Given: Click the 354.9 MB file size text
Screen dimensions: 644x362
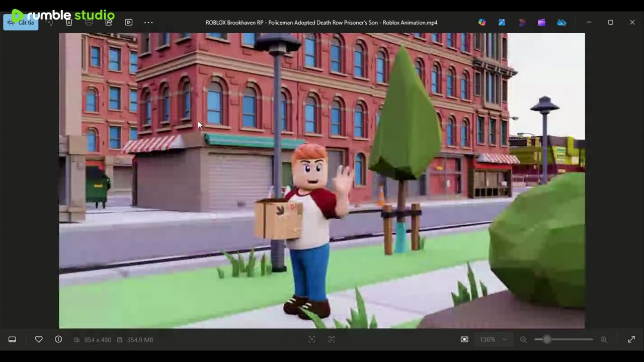Looking at the screenshot, I should point(140,340).
